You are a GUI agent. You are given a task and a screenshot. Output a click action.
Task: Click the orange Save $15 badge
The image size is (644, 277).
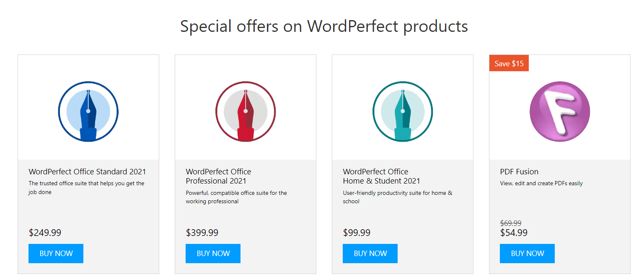(509, 64)
